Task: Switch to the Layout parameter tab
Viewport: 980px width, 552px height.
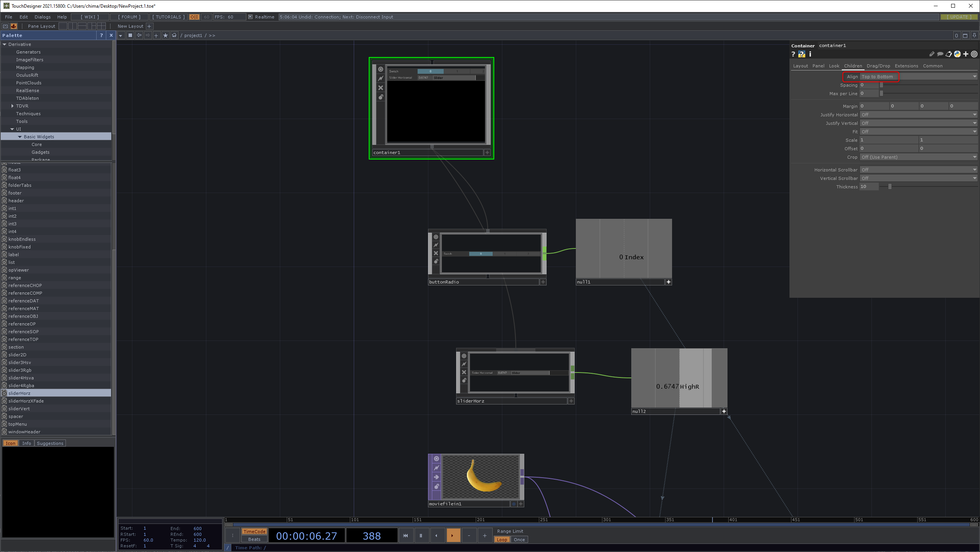Action: pos(800,66)
